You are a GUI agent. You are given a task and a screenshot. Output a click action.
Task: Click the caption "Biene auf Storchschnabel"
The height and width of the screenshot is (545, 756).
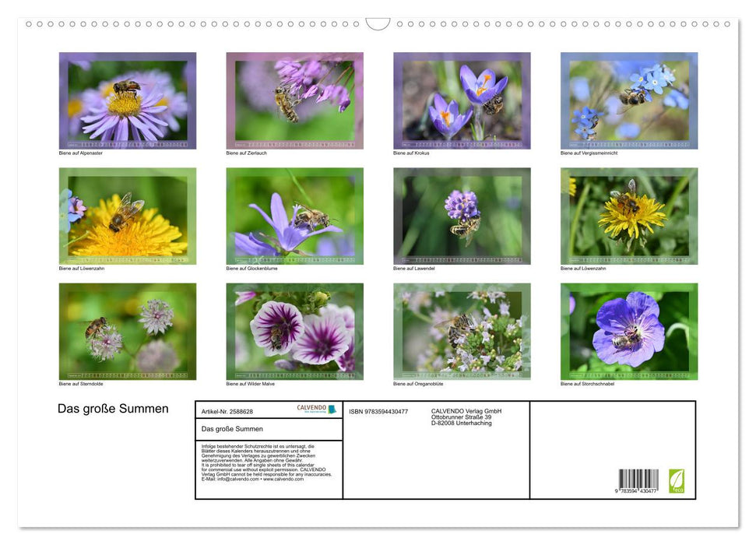click(587, 384)
